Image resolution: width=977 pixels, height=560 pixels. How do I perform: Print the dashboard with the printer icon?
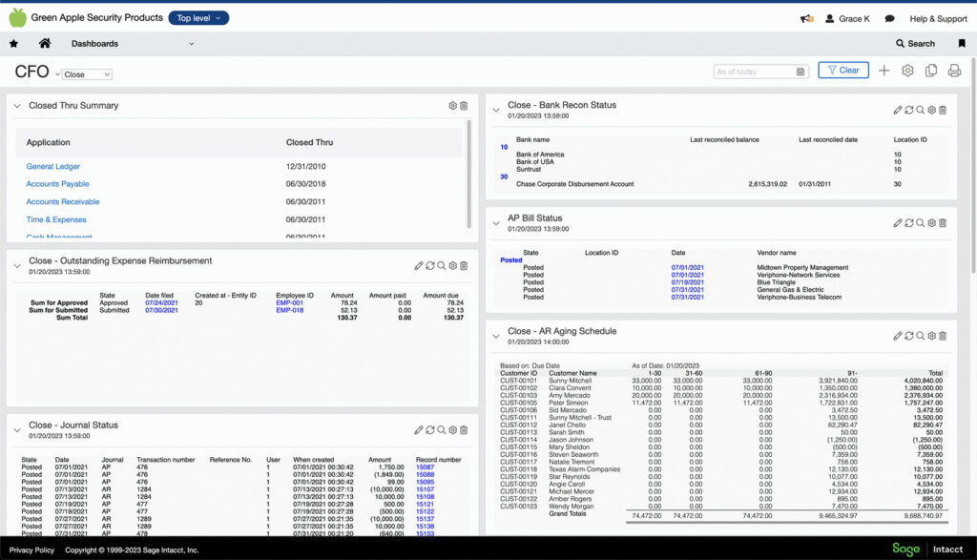954,71
